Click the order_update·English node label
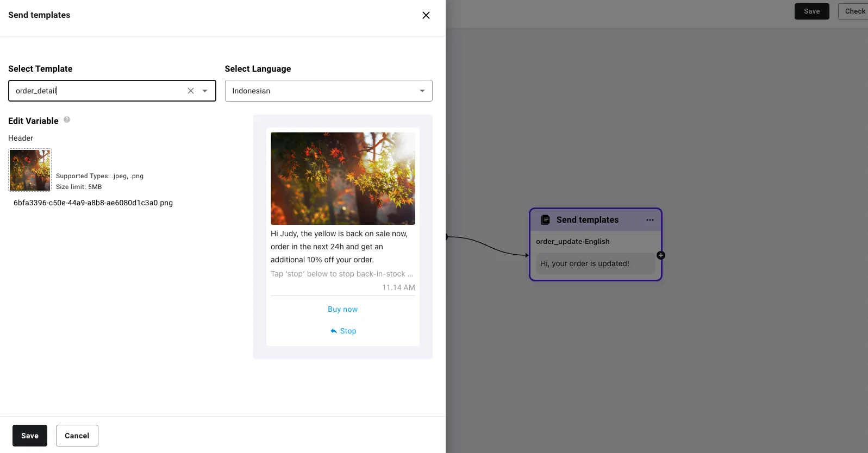The height and width of the screenshot is (453, 868). coord(573,241)
